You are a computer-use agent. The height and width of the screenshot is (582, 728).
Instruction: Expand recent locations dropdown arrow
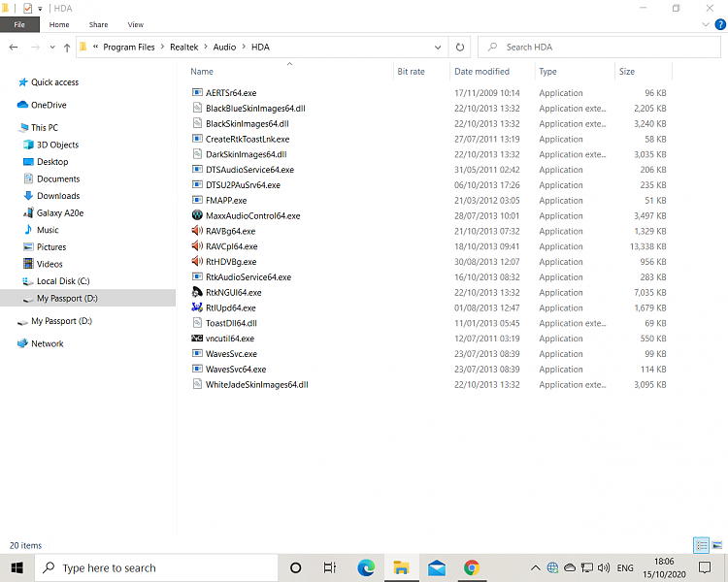pyautogui.click(x=52, y=48)
